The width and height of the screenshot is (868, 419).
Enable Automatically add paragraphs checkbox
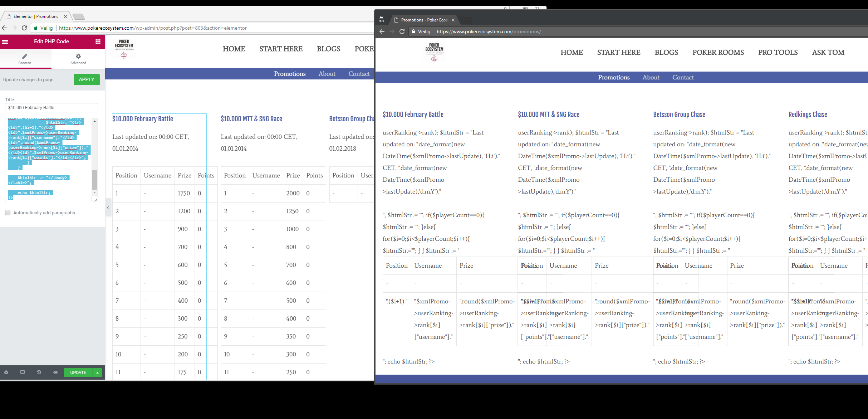point(8,213)
